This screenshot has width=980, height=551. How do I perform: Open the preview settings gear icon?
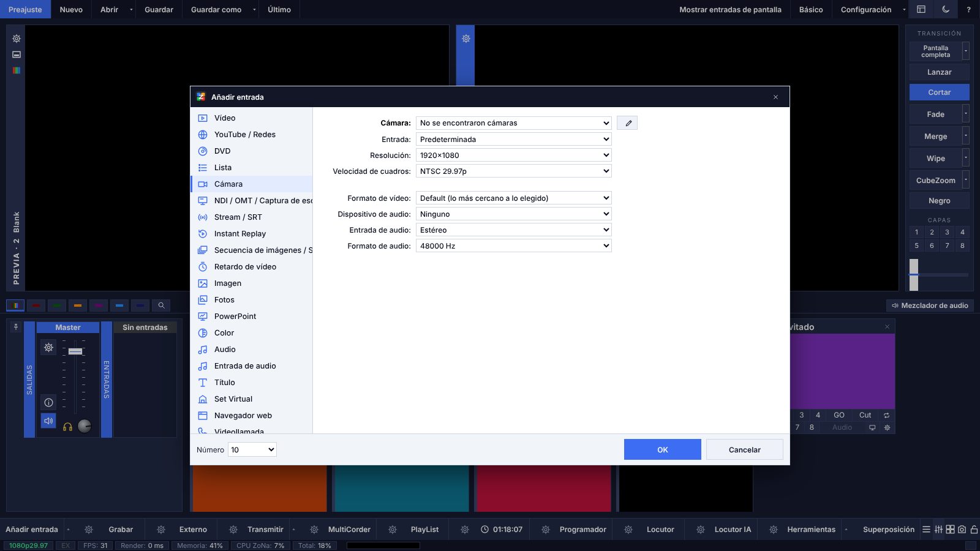[x=17, y=39]
